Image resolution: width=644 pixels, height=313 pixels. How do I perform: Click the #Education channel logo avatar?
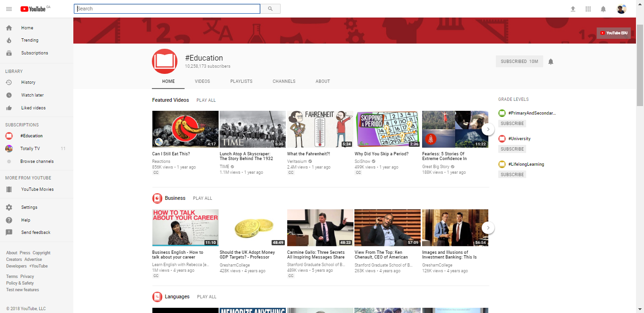(165, 62)
